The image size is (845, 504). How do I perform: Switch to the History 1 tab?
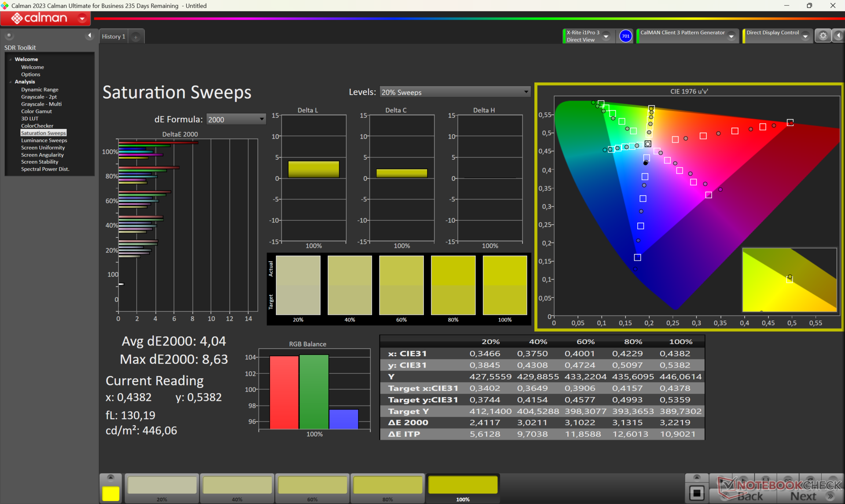click(114, 37)
